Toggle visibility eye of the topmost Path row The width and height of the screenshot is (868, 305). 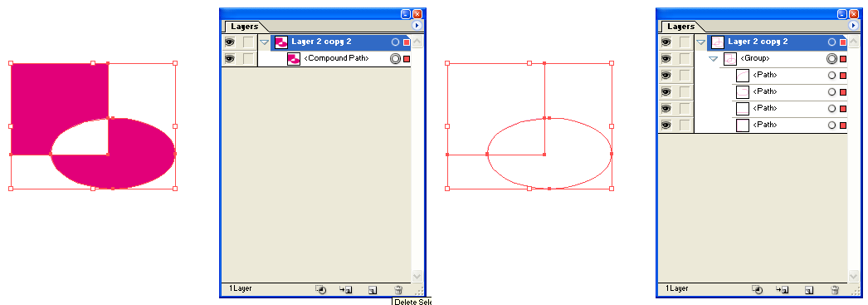point(666,75)
